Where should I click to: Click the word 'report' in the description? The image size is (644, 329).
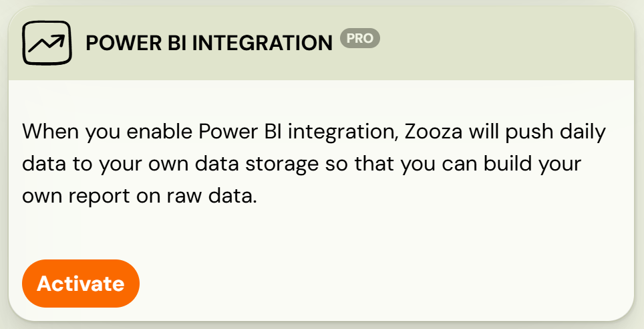pos(99,197)
